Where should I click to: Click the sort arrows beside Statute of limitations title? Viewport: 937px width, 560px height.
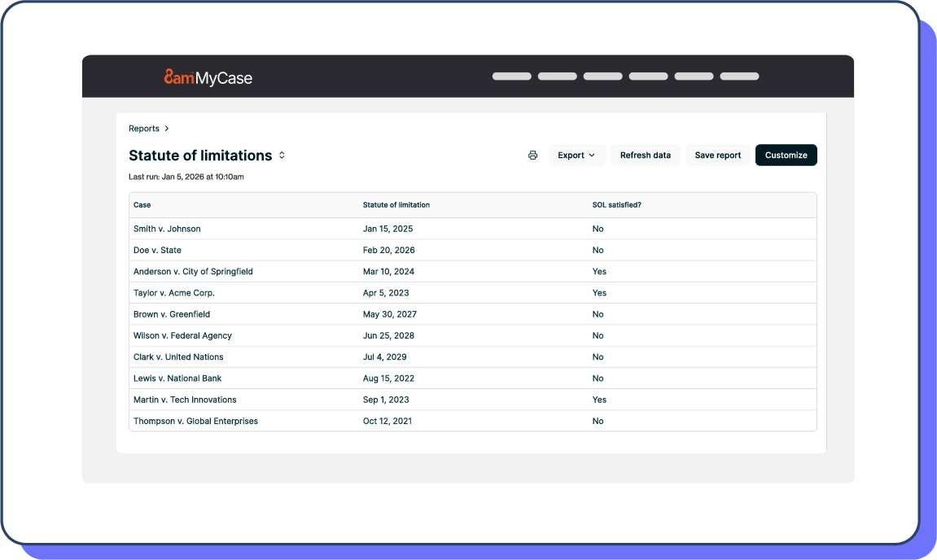coord(281,155)
